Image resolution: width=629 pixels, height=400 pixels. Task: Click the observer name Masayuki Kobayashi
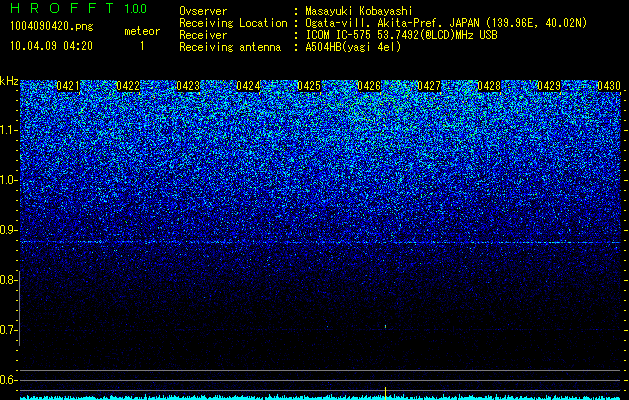[x=359, y=11]
